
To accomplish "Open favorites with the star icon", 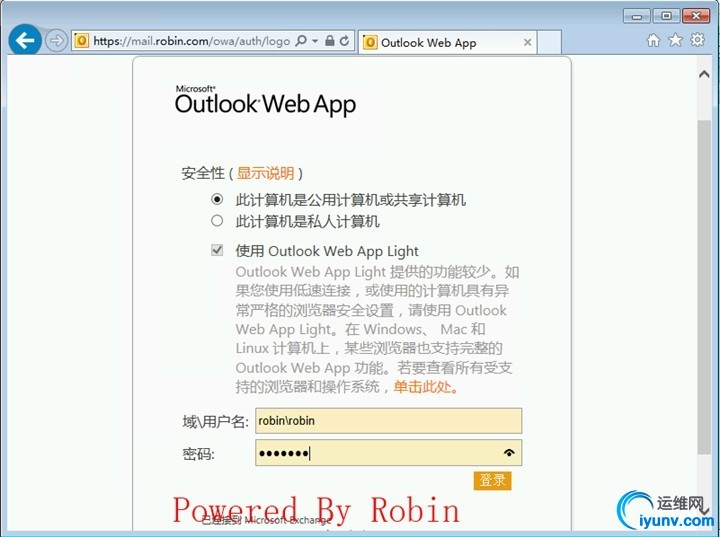I will coord(675,40).
